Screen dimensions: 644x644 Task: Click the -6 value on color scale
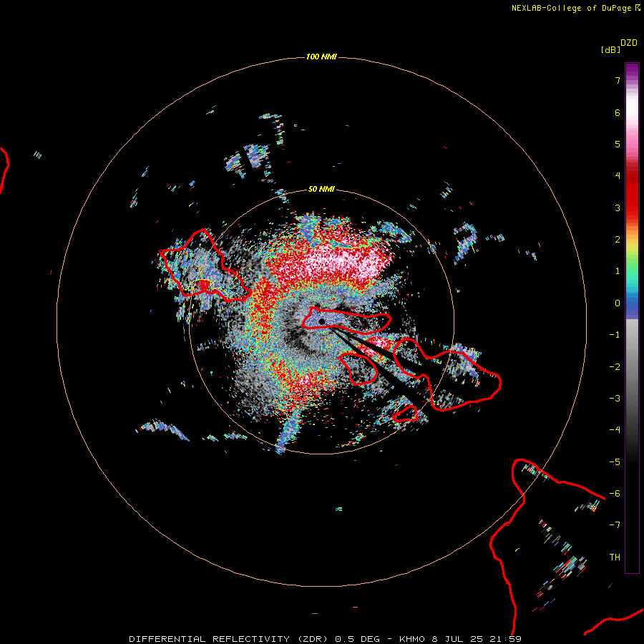tap(615, 494)
